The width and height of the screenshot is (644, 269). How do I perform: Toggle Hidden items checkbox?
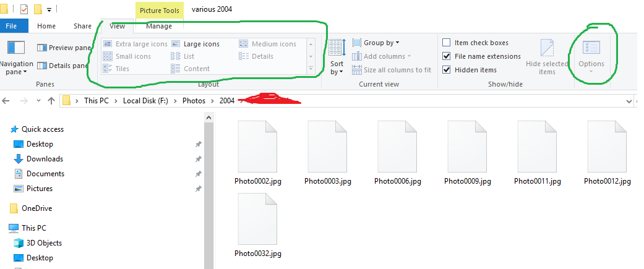pos(447,70)
